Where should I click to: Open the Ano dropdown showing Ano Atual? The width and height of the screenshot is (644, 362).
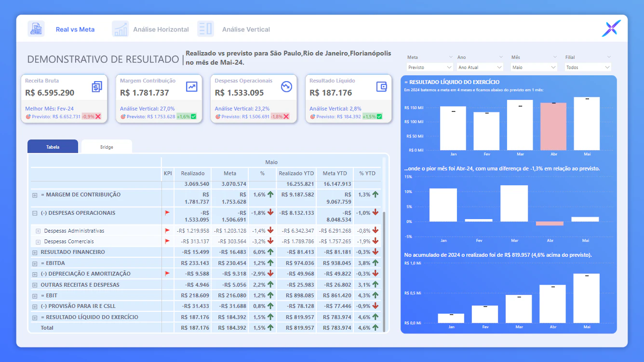click(480, 68)
